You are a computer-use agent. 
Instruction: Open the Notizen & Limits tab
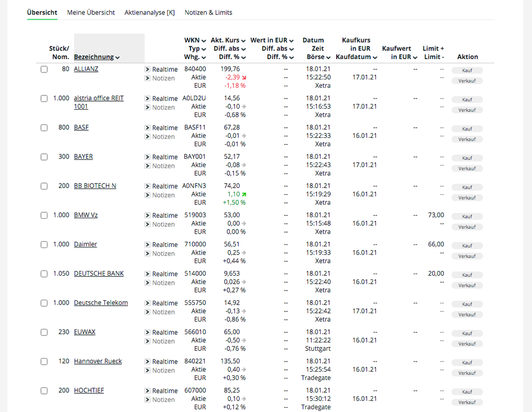coord(208,12)
